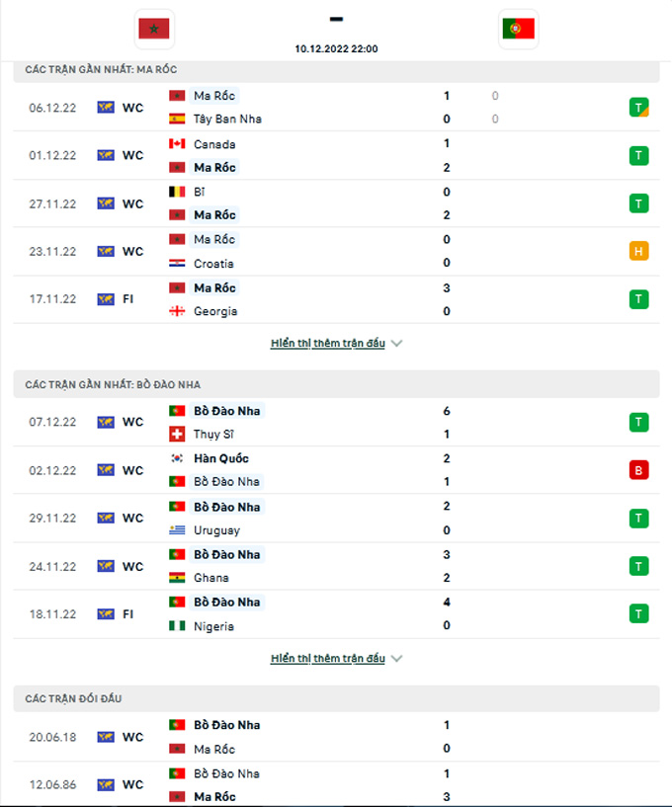672x807 pixels.
Task: Click the red B badge of the Hàn Quốc match
Action: (x=638, y=470)
